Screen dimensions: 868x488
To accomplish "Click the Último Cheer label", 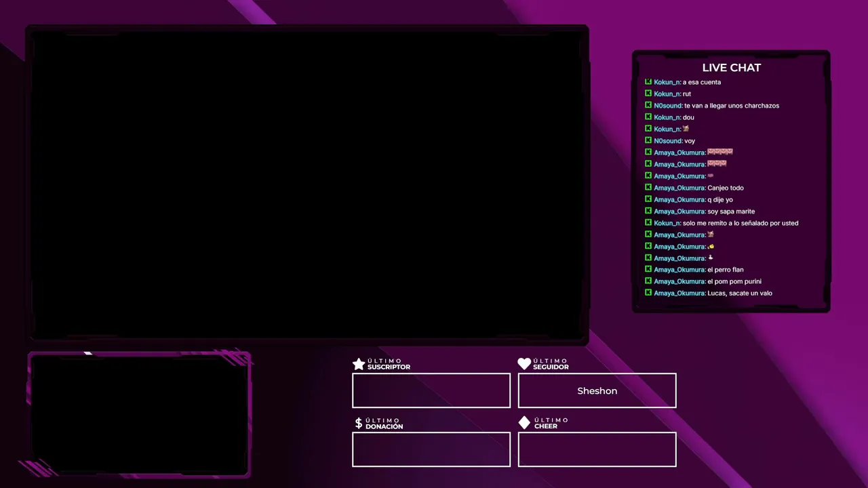I will (551, 423).
